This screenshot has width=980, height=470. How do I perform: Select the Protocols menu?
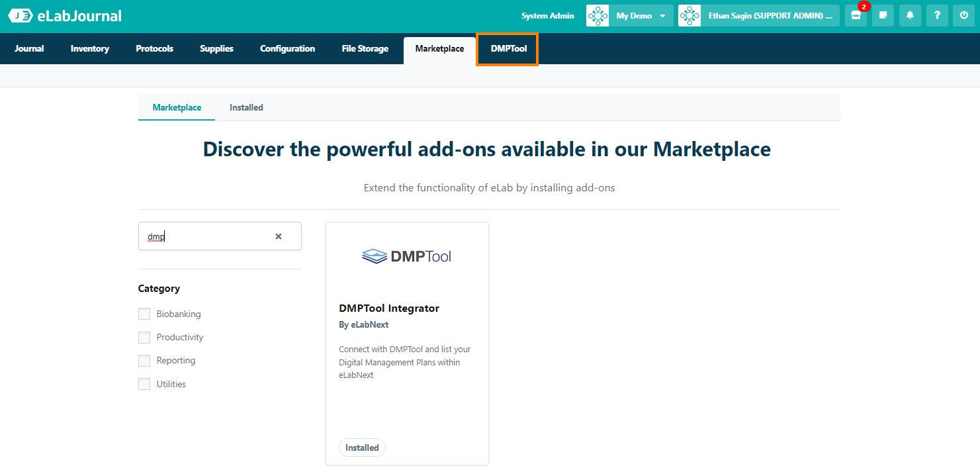(x=155, y=48)
